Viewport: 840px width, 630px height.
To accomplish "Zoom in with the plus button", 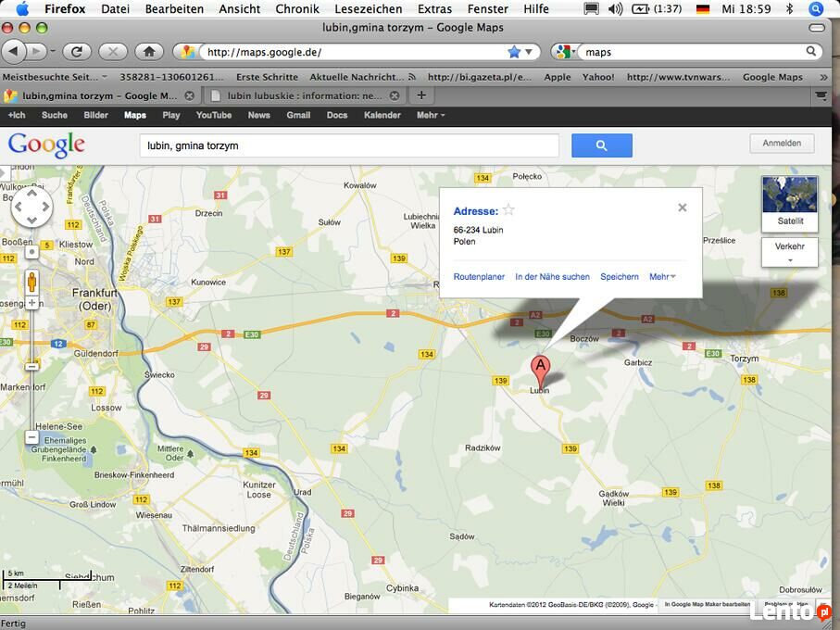I will tap(31, 303).
